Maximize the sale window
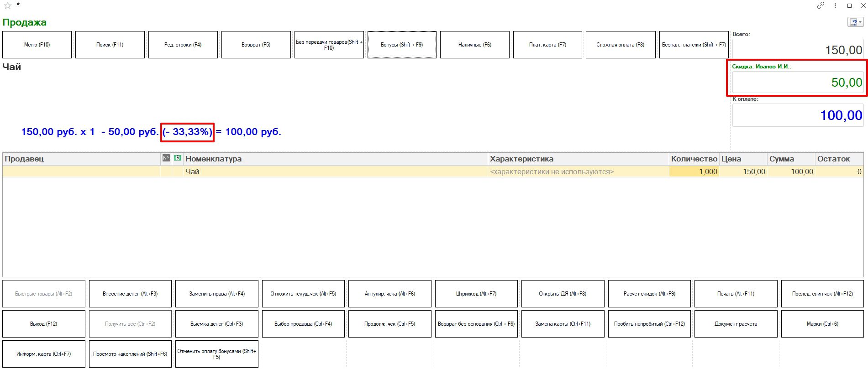 849,5
